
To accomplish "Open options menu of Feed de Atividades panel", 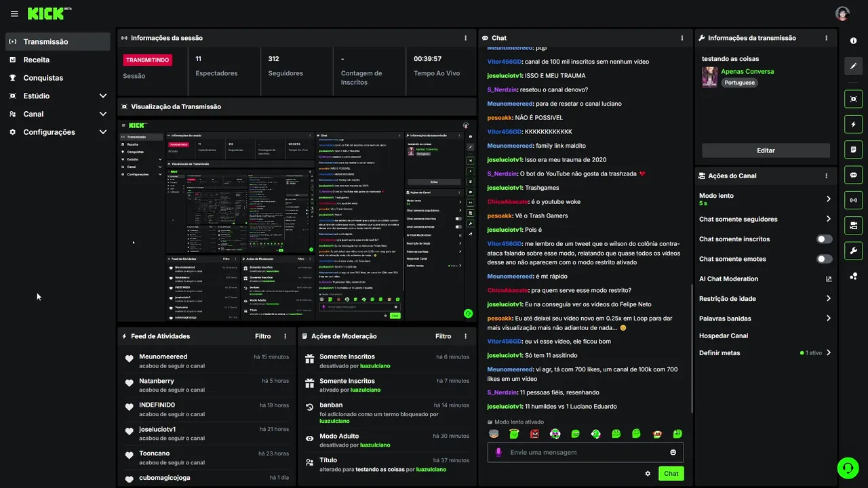I will pyautogui.click(x=285, y=336).
